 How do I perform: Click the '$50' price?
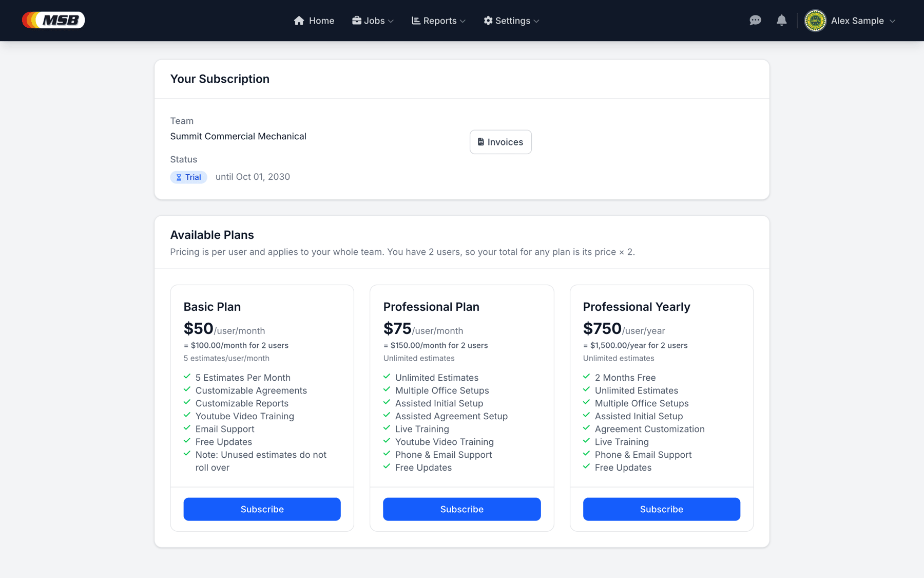click(198, 328)
